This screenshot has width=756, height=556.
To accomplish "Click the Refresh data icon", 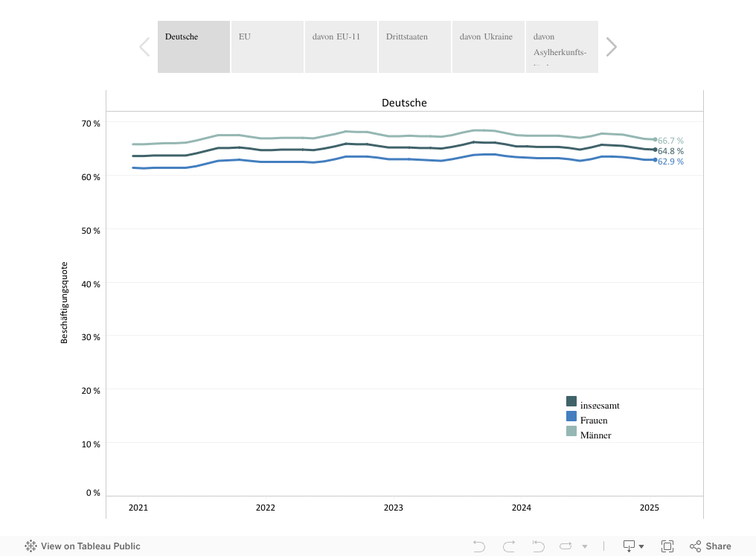I will tap(566, 546).
